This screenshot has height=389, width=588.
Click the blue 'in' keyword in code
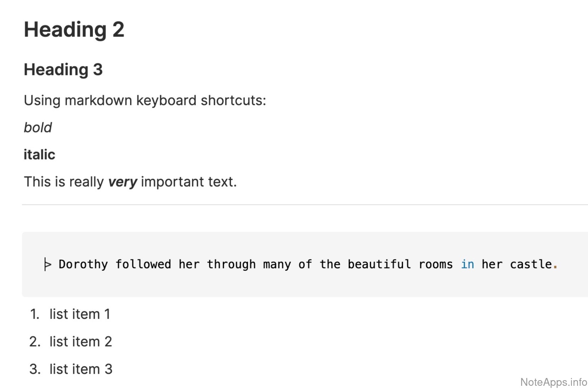click(x=467, y=264)
